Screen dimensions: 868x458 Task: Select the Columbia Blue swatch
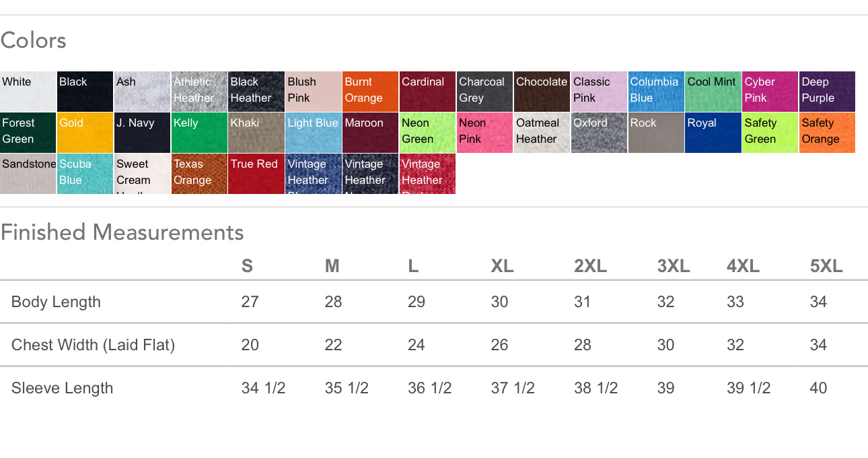(x=655, y=92)
